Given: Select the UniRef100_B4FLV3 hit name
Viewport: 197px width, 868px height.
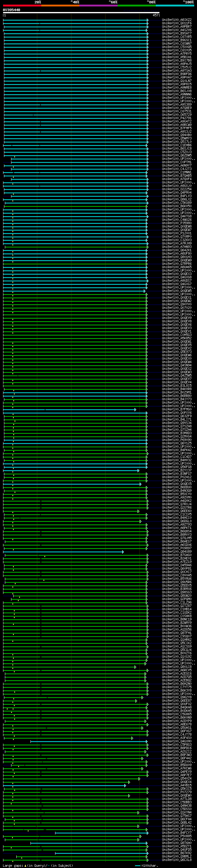Looking at the screenshot, I should (177, 196).
